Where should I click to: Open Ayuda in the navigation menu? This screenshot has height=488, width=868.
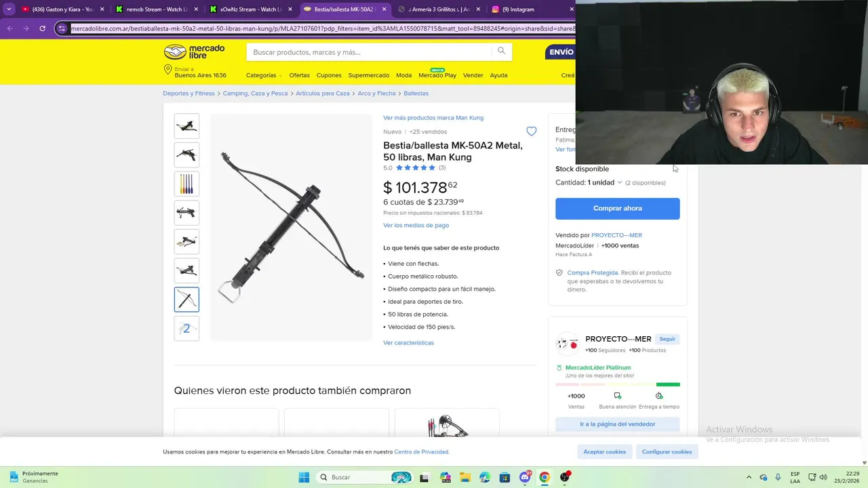pyautogui.click(x=498, y=75)
